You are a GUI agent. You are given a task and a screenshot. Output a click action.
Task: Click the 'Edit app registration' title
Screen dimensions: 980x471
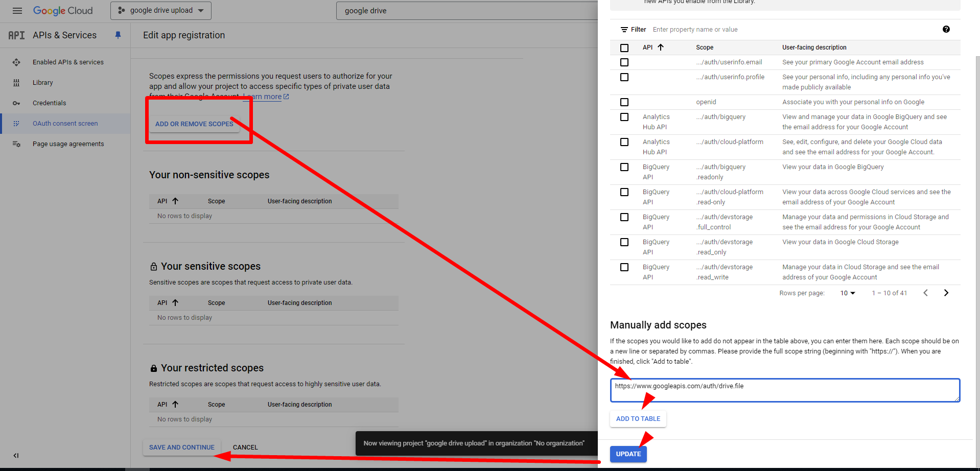click(184, 35)
